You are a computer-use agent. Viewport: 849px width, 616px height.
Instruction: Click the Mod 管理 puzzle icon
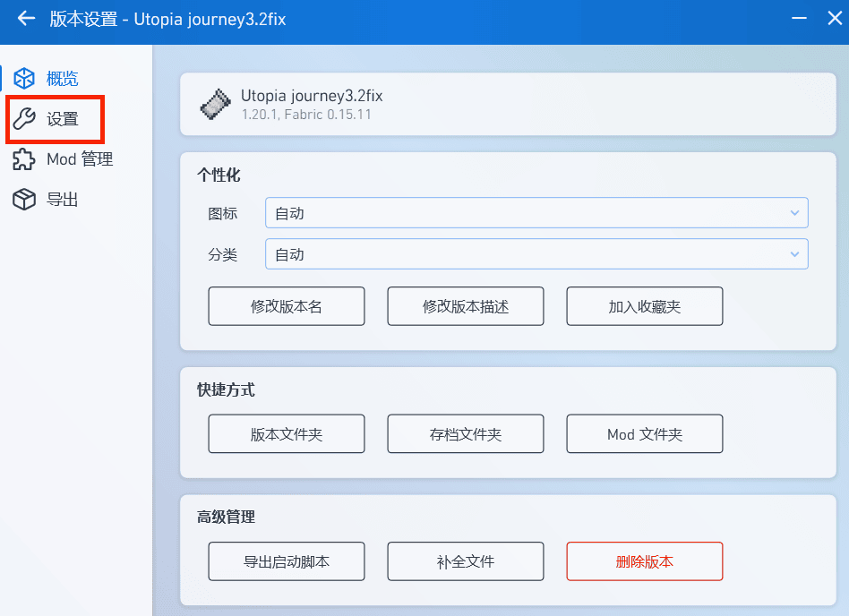point(24,159)
